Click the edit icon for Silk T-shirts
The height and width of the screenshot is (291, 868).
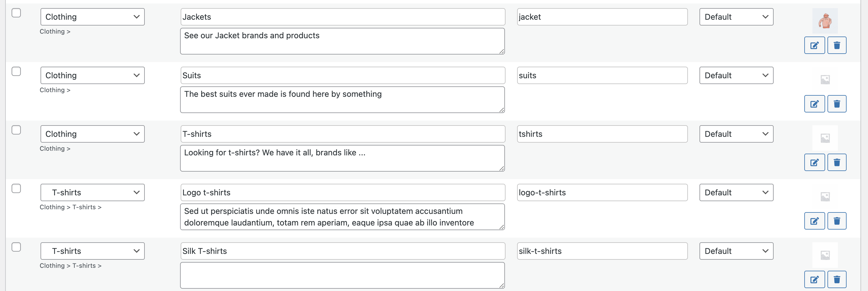(x=814, y=279)
